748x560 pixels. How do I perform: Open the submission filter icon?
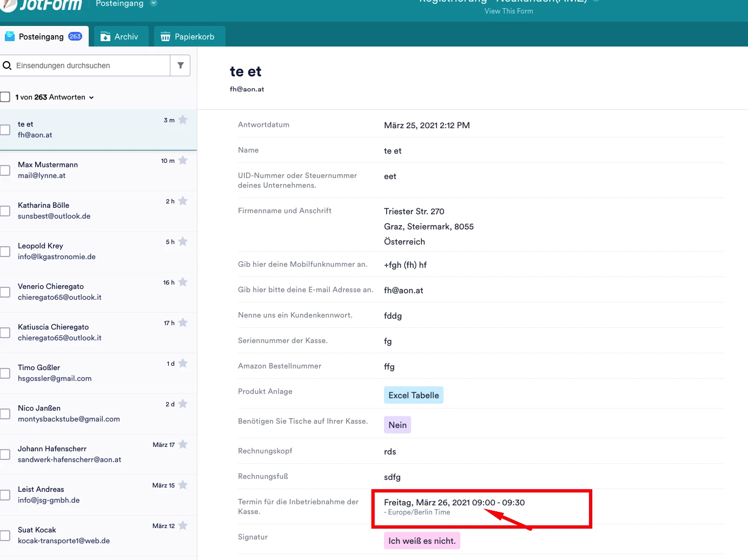tap(181, 65)
